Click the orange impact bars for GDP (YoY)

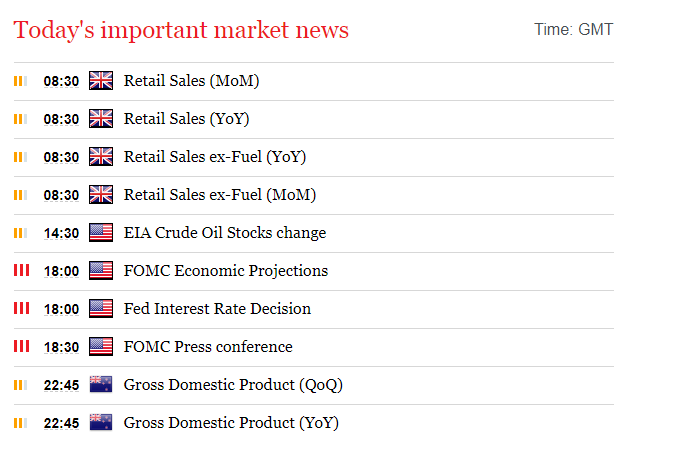click(21, 423)
